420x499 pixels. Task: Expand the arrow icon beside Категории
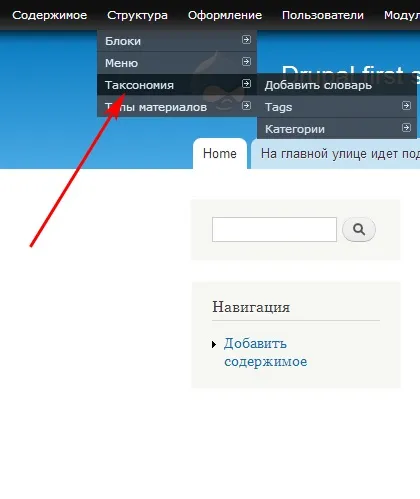(x=406, y=128)
